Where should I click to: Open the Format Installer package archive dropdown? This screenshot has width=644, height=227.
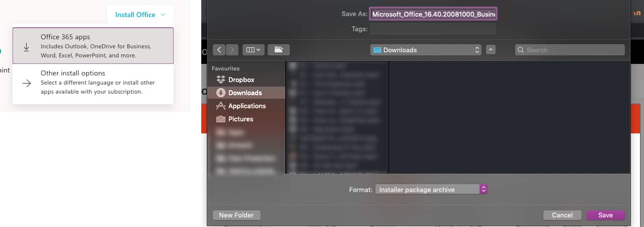432,190
